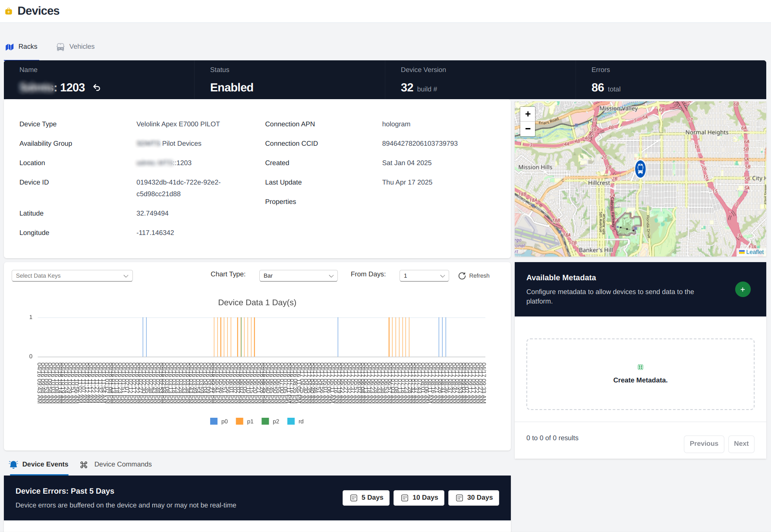Screen dimensions: 771x532
Task: Zoom out on the map using the minus control
Action: click(527, 128)
